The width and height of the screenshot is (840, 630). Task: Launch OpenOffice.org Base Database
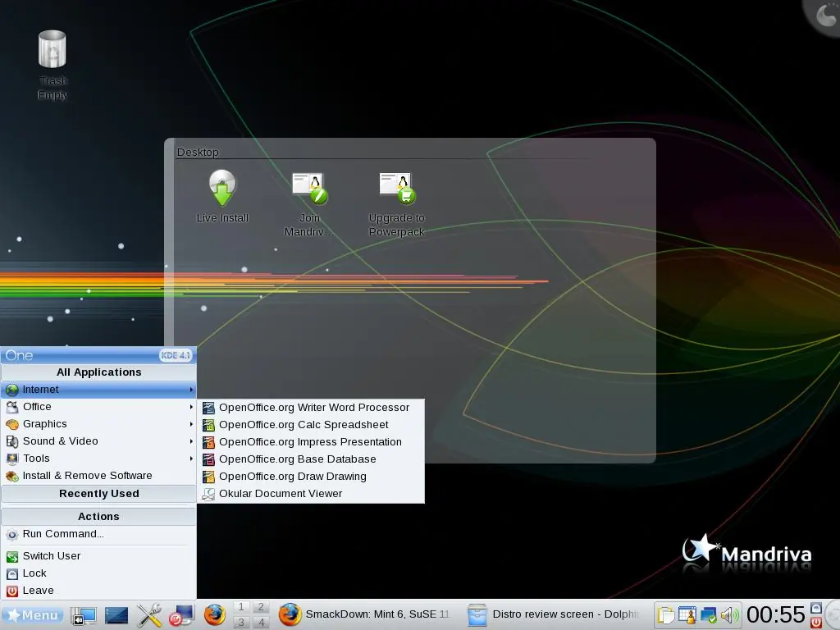(311, 459)
